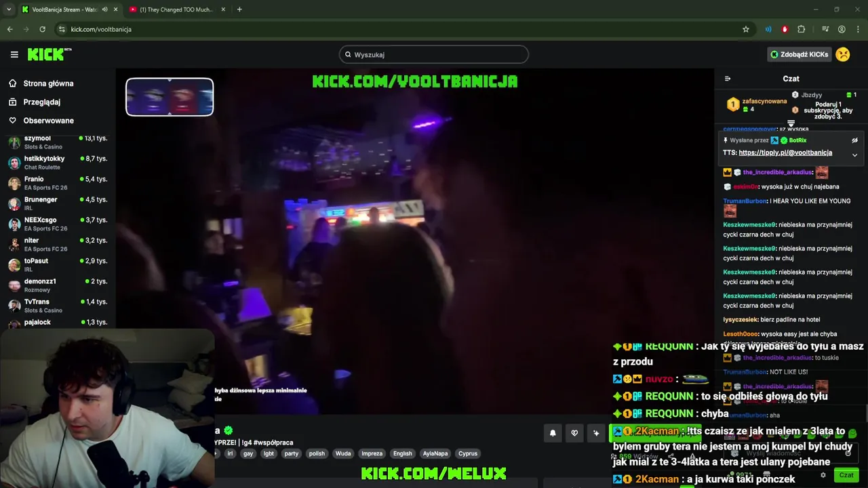Viewport: 868px width, 488px height.
Task: Select the Impreza tag
Action: coord(372,453)
